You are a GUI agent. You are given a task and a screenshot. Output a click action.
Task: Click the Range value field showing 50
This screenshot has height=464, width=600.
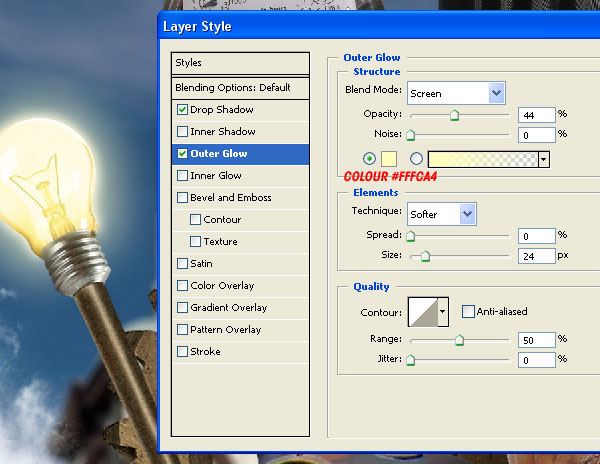point(536,340)
